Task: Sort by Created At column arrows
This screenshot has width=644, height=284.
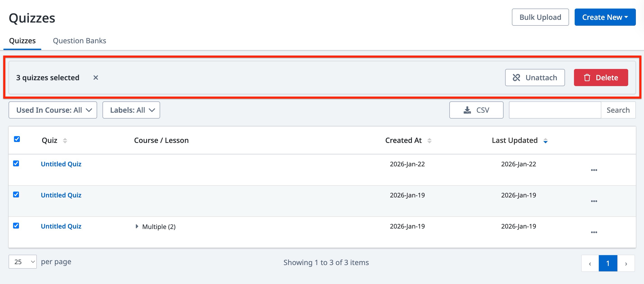Action: point(429,140)
